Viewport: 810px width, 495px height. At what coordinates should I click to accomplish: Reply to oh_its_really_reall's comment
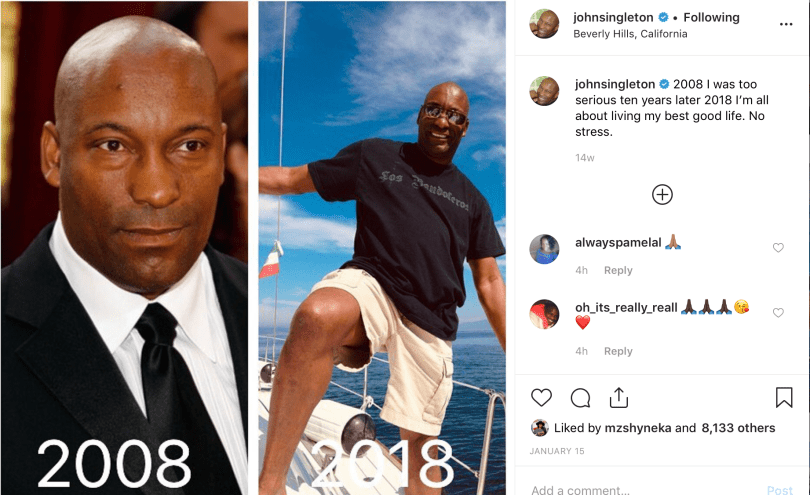618,351
